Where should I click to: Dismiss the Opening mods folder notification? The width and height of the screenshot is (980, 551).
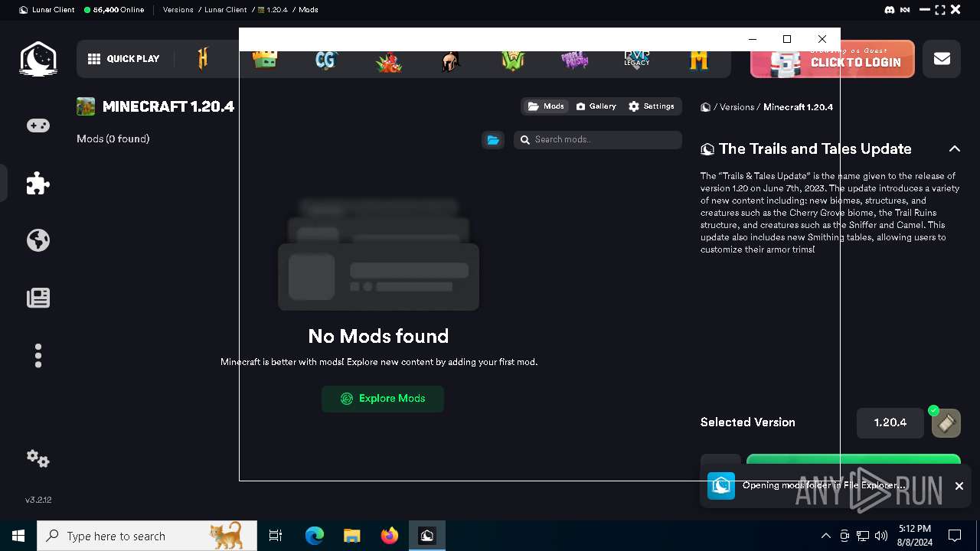[959, 485]
